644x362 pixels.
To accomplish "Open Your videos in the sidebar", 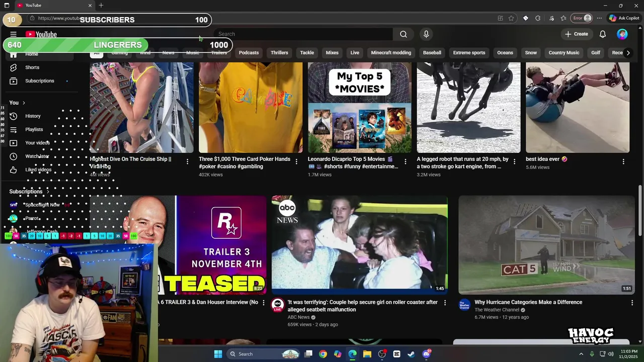I will tap(37, 143).
